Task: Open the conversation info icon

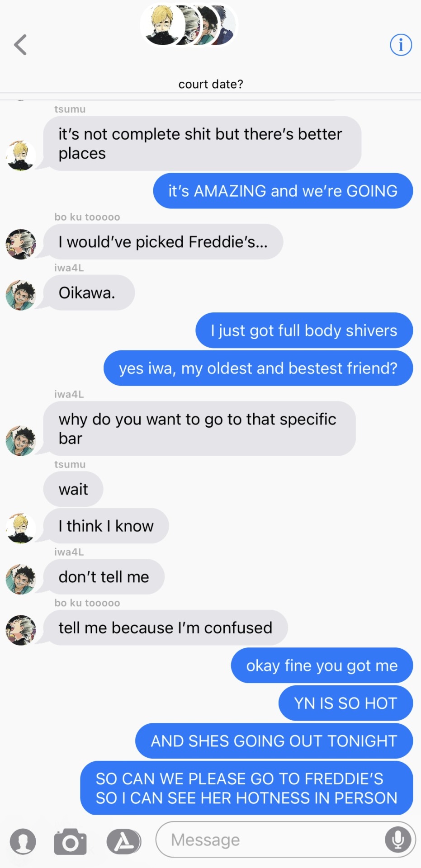Action: [401, 45]
